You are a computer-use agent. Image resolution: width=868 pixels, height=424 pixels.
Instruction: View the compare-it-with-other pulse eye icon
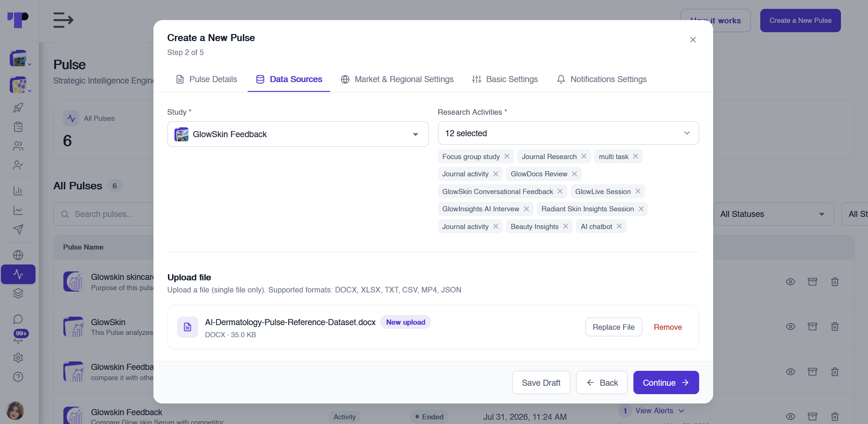click(791, 372)
